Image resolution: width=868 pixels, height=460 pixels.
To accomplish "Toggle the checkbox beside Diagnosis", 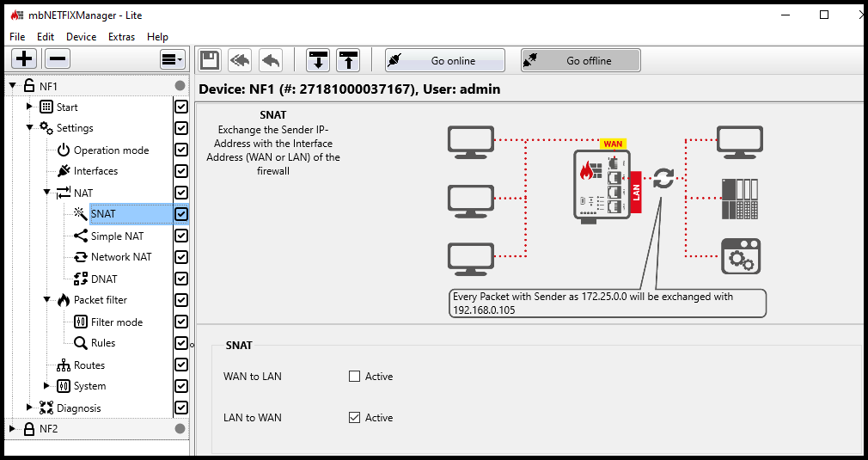I will click(181, 408).
